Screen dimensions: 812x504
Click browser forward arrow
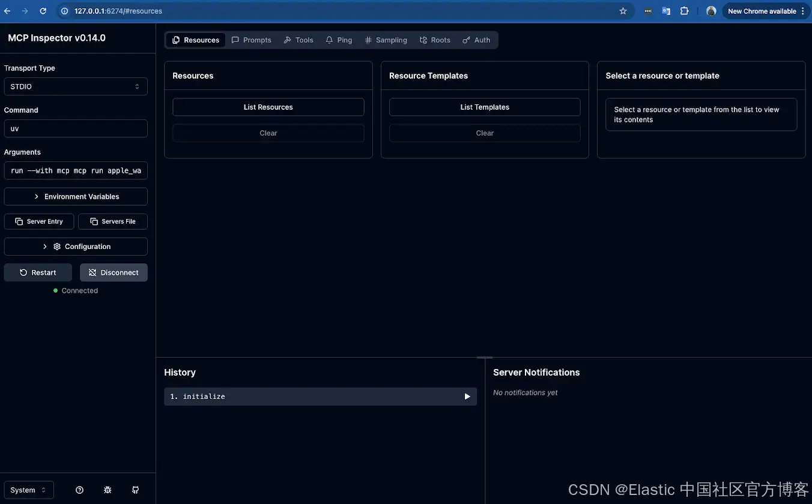(x=25, y=11)
